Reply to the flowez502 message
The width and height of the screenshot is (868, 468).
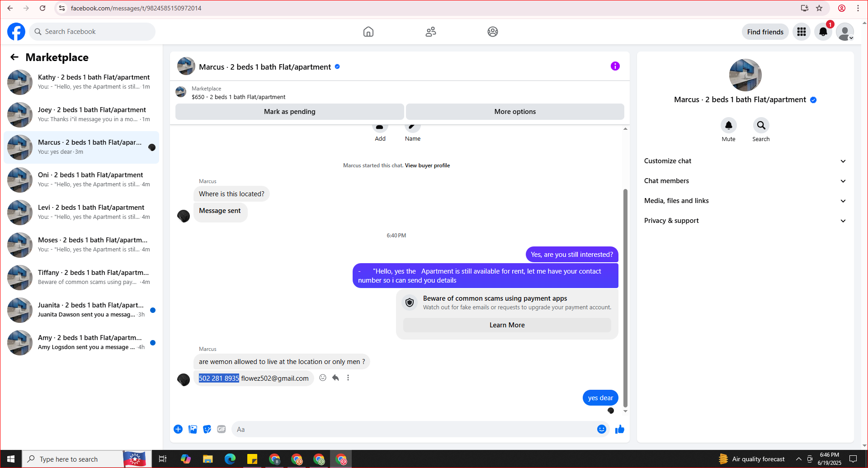335,378
